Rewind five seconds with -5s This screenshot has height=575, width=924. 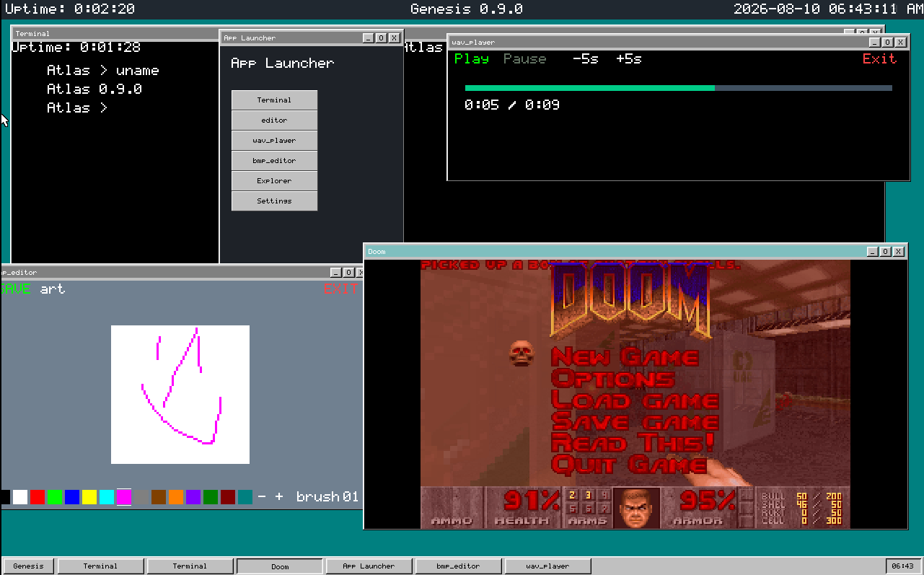(x=586, y=59)
